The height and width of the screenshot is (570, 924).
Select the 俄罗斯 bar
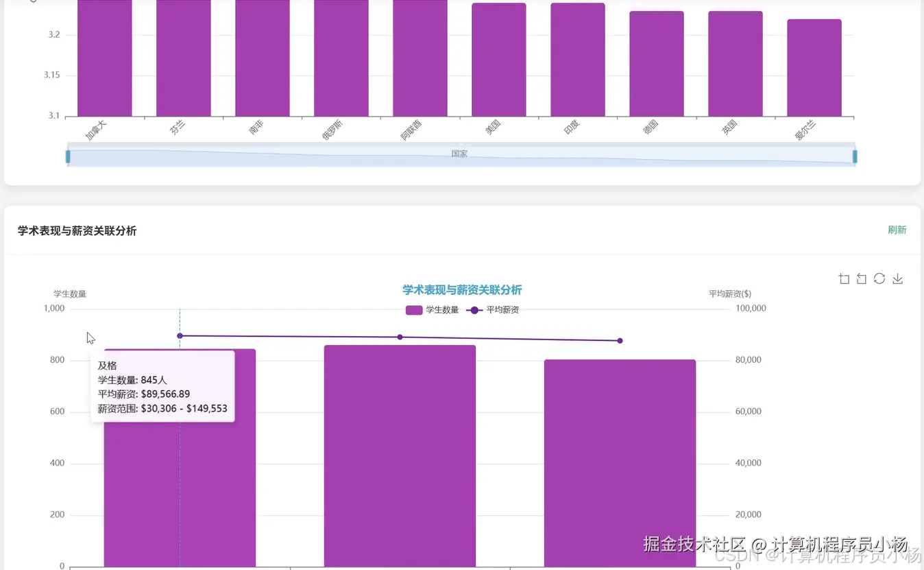(341, 58)
